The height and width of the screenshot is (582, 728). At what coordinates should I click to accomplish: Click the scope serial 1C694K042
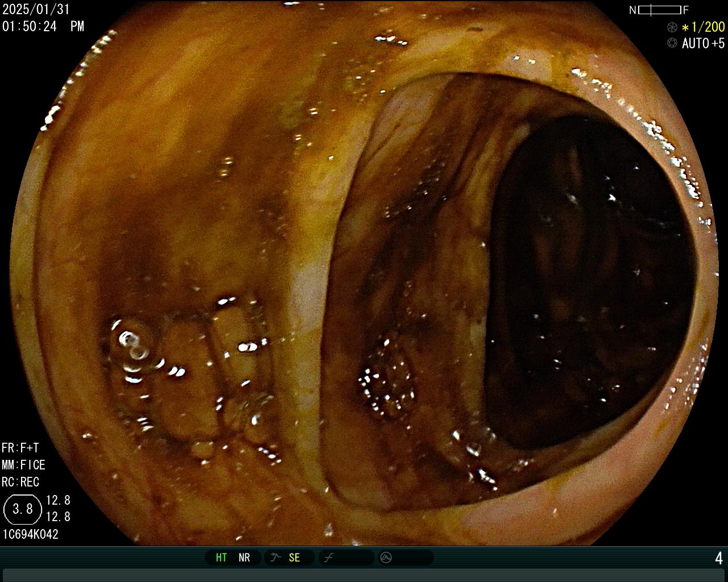coord(31,534)
